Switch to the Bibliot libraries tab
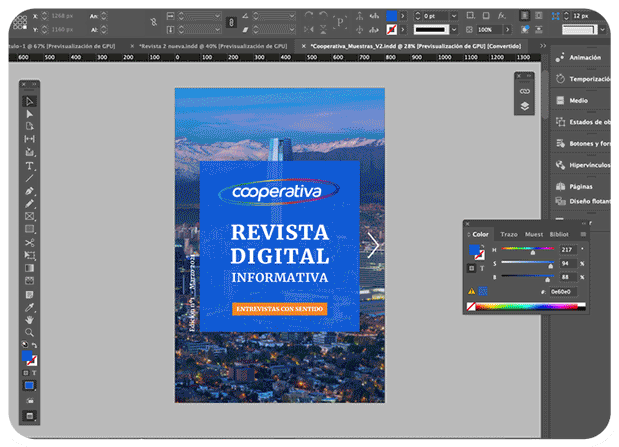This screenshot has height=447, width=619. (x=559, y=234)
